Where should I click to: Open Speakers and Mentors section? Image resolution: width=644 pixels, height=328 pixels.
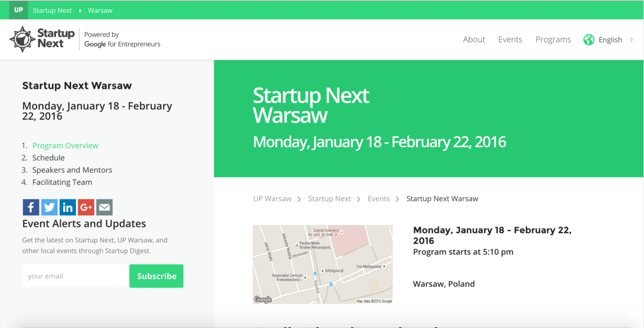72,170
